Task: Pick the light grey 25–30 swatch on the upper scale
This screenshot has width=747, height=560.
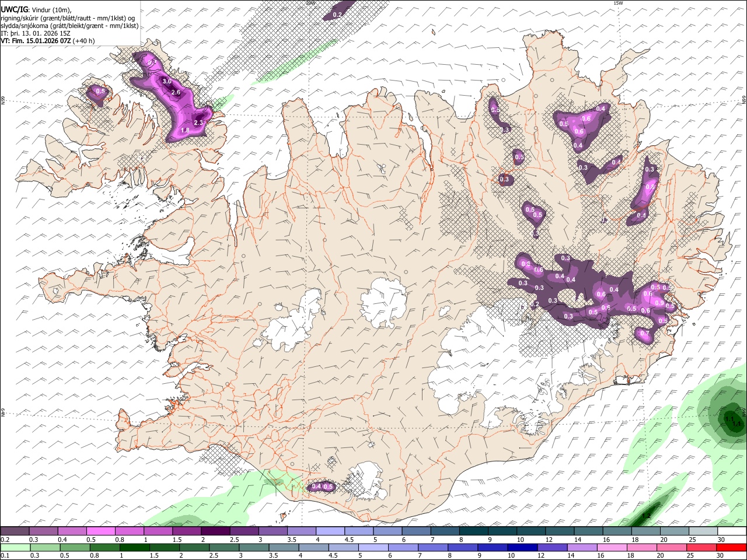Action: [703, 531]
